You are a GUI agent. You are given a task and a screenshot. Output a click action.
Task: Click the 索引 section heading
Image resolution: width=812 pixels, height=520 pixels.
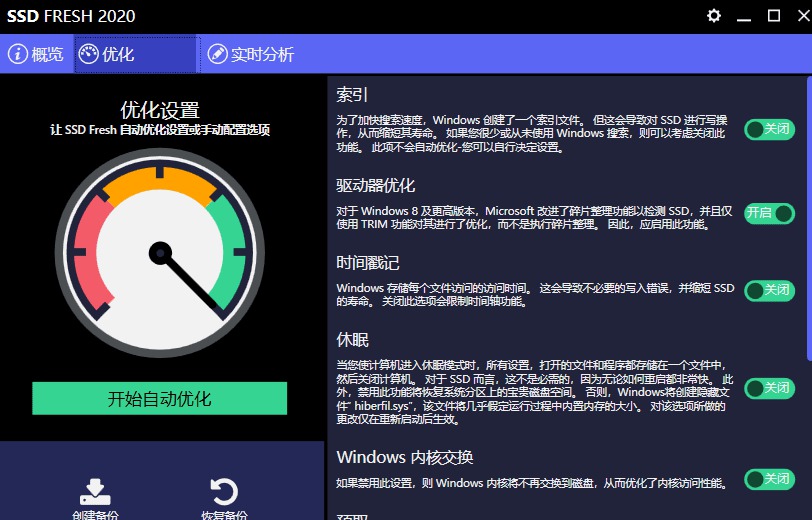pos(352,95)
